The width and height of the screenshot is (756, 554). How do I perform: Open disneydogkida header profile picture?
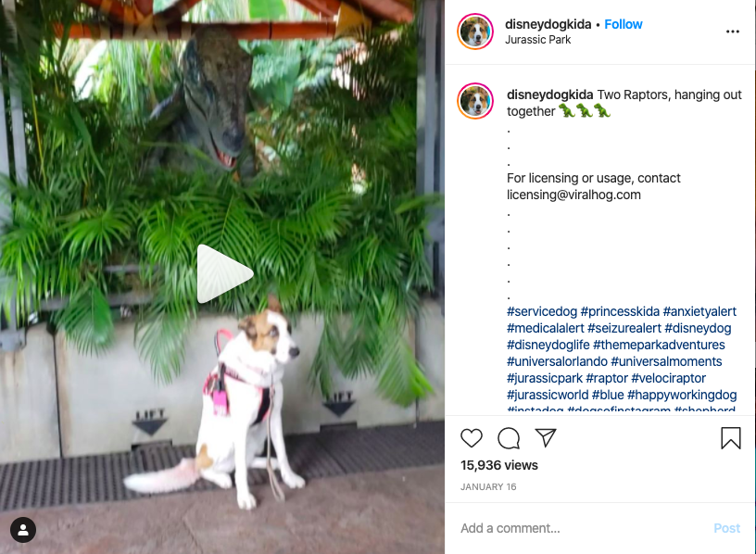(475, 31)
